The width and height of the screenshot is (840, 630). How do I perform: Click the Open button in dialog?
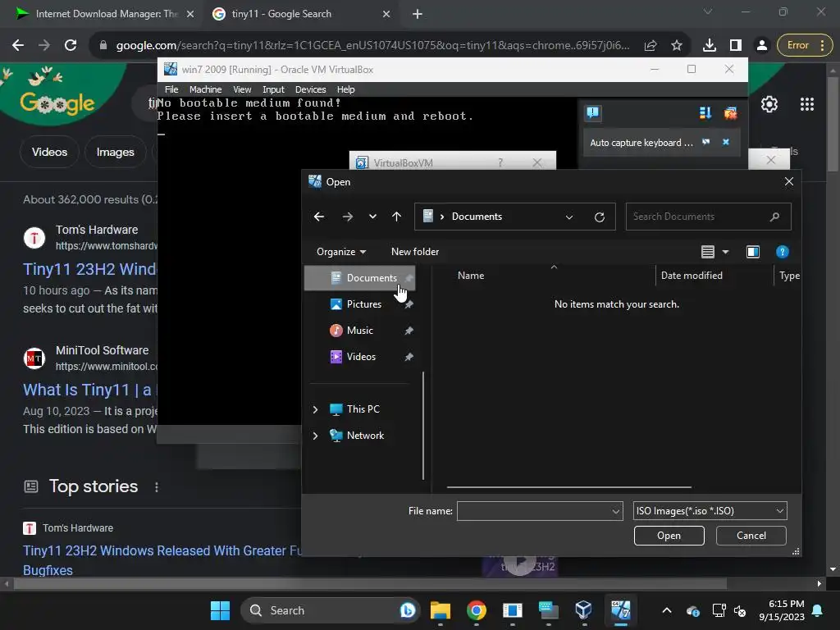point(669,536)
